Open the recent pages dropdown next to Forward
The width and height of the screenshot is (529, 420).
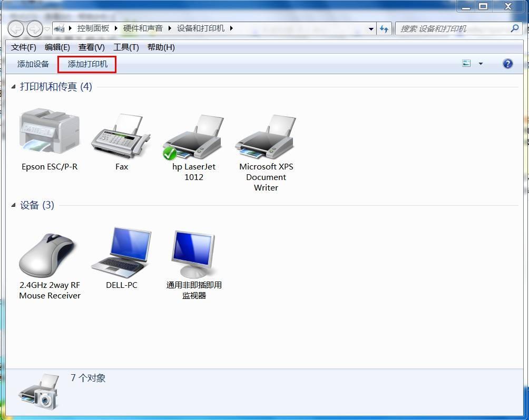[x=47, y=29]
